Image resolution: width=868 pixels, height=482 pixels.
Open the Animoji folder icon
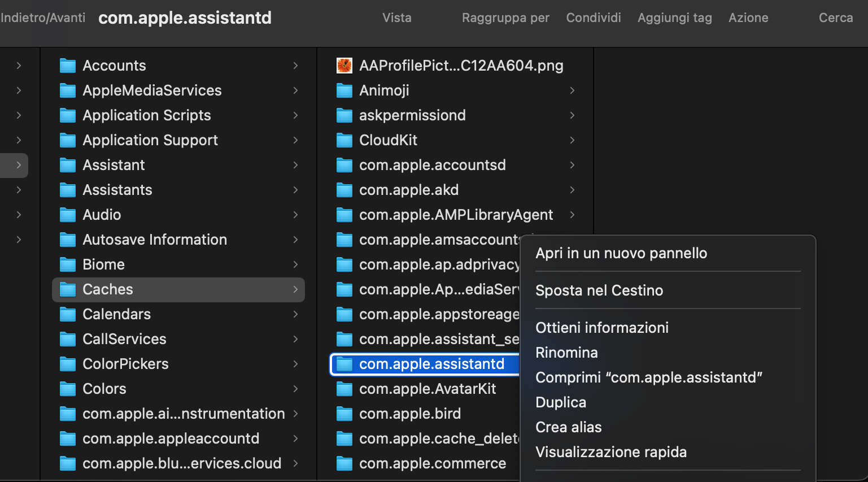[x=344, y=90]
